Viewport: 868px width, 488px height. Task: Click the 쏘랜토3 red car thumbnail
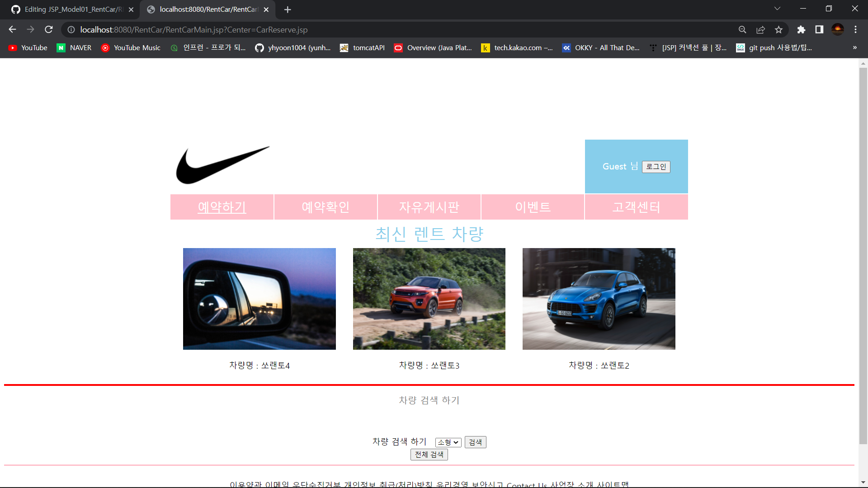[x=429, y=299]
